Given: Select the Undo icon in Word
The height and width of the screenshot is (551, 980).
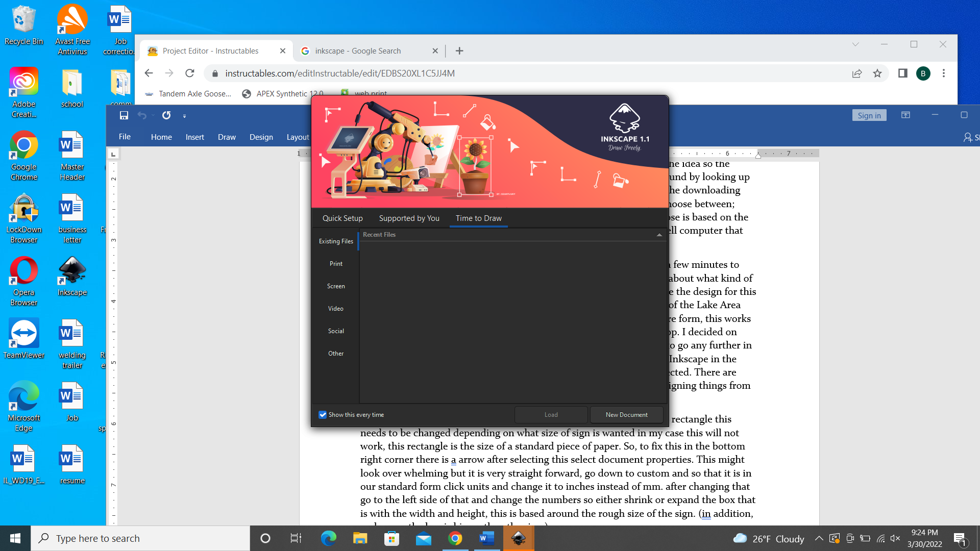Looking at the screenshot, I should click(142, 116).
